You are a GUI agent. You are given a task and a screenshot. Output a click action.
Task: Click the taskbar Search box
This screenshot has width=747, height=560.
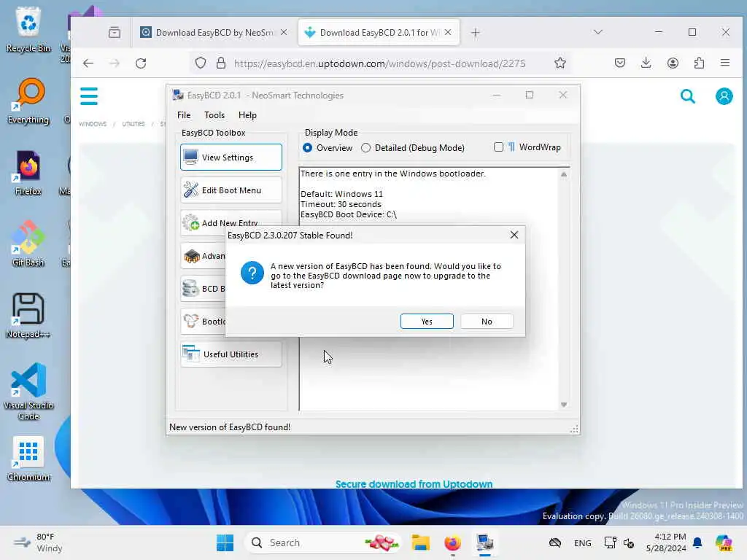pyautogui.click(x=323, y=542)
